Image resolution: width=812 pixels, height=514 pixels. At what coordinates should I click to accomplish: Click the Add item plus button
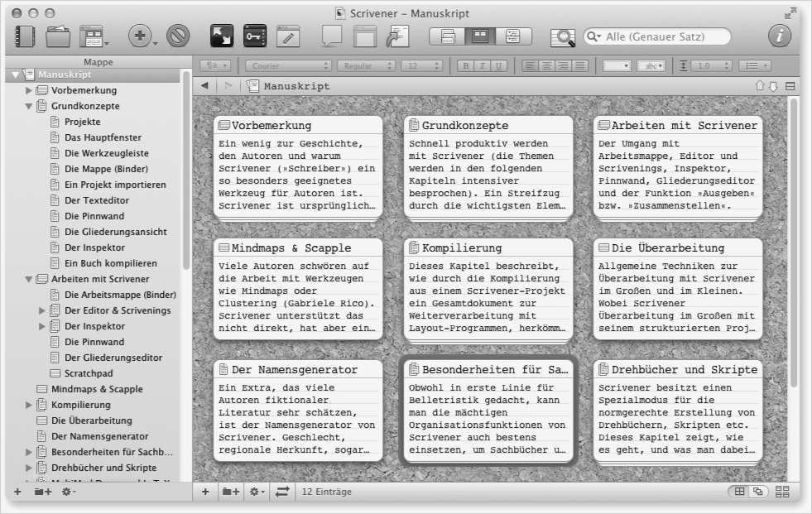click(140, 36)
